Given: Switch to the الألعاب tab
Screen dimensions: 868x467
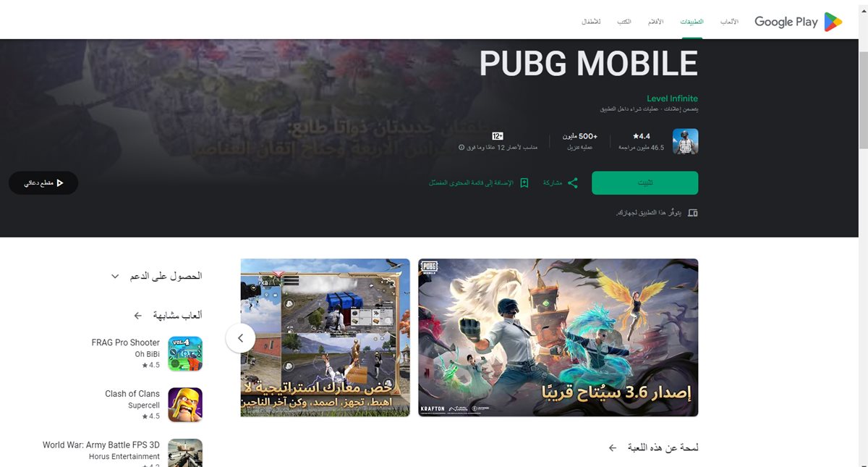Looking at the screenshot, I should click(729, 22).
